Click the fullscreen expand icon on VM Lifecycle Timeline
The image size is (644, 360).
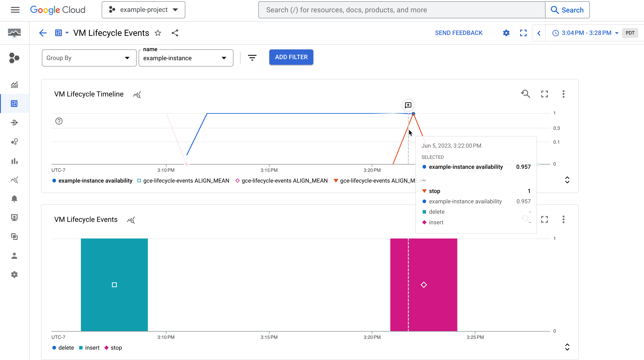544,94
